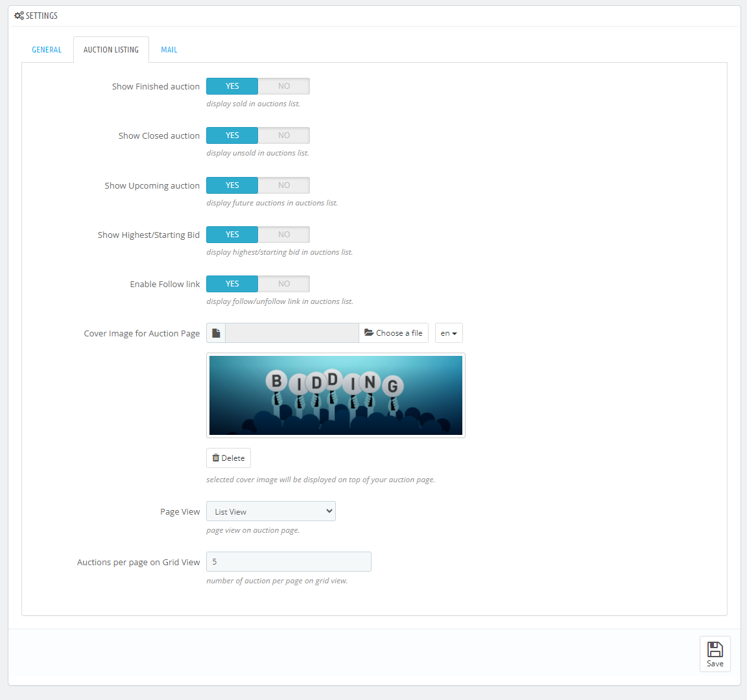Click the file icon before the cover image field
The height and width of the screenshot is (700, 747).
coord(216,332)
